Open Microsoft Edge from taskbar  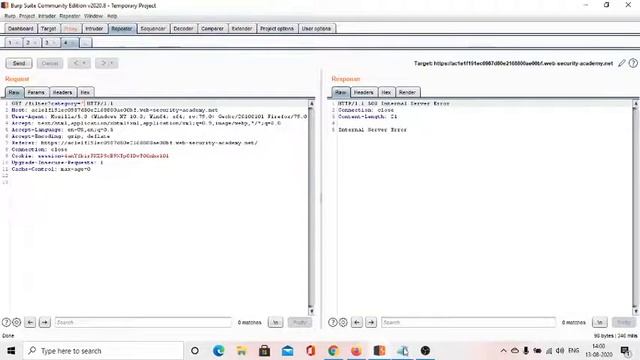click(218, 351)
